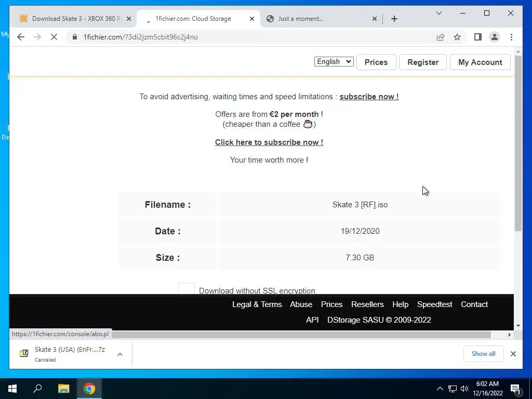Stop loading the page with X button

(54, 37)
